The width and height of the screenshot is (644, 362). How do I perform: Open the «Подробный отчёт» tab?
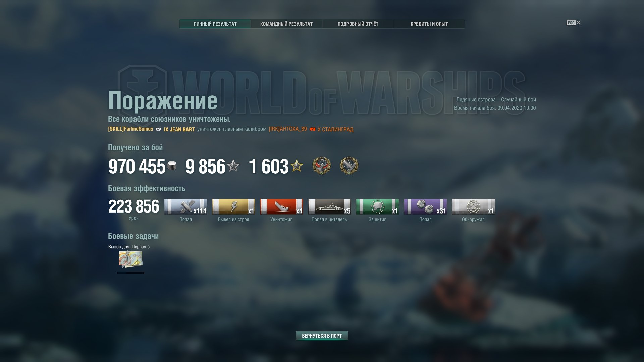point(358,24)
